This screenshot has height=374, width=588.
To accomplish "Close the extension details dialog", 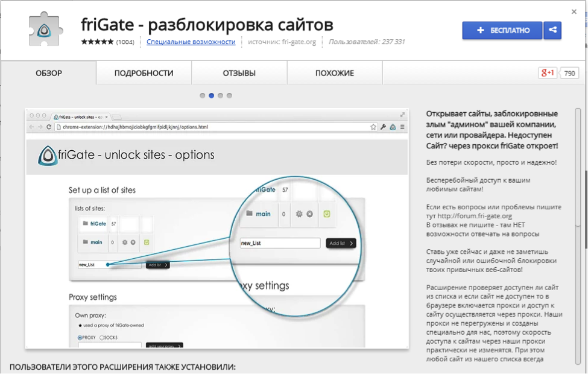I will tap(574, 11).
